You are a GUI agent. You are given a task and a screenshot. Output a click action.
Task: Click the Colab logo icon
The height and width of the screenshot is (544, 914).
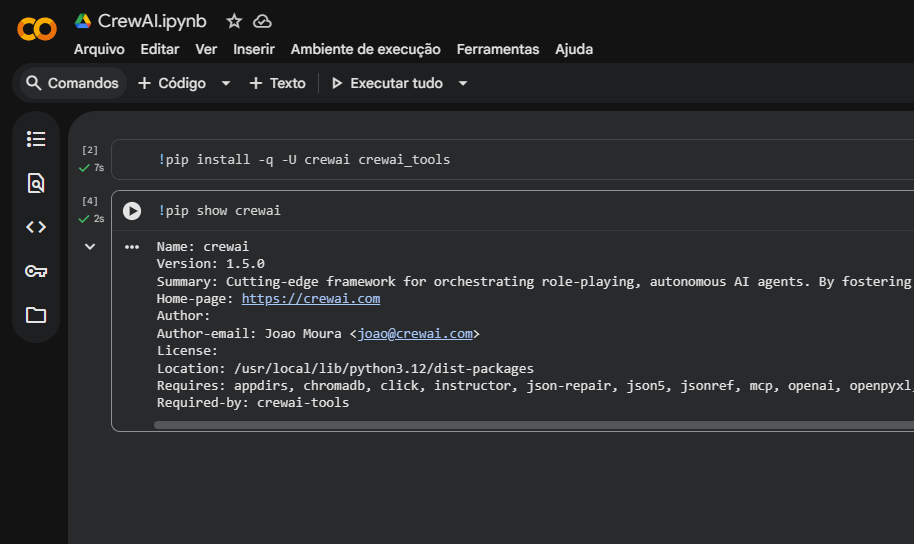[37, 29]
